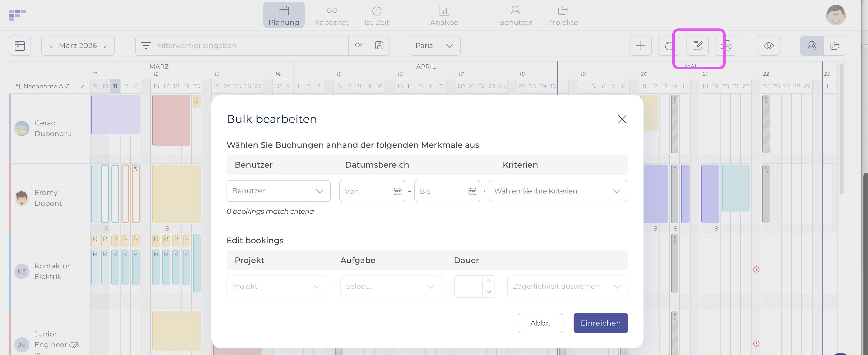
Task: Click the Abbr. cancel button
Action: 540,323
